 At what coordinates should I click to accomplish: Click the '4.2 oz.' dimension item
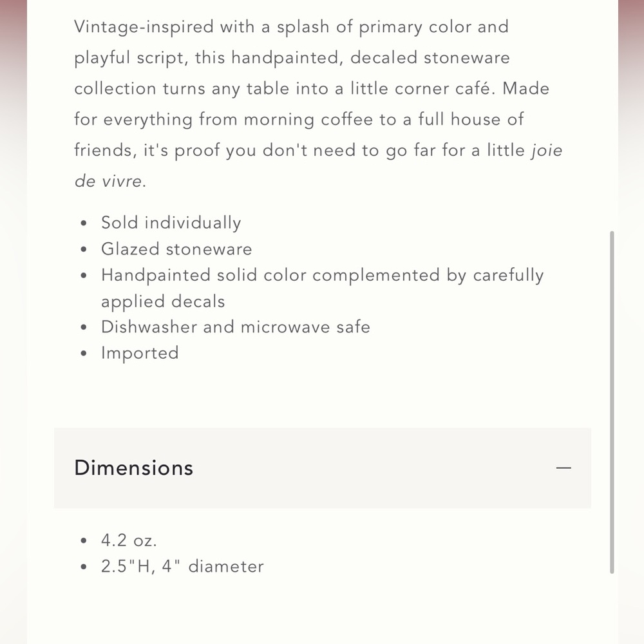(129, 540)
